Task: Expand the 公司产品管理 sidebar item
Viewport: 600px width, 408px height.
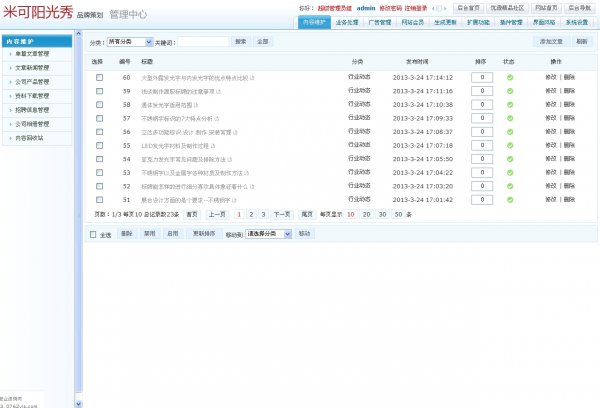Action: [x=32, y=82]
